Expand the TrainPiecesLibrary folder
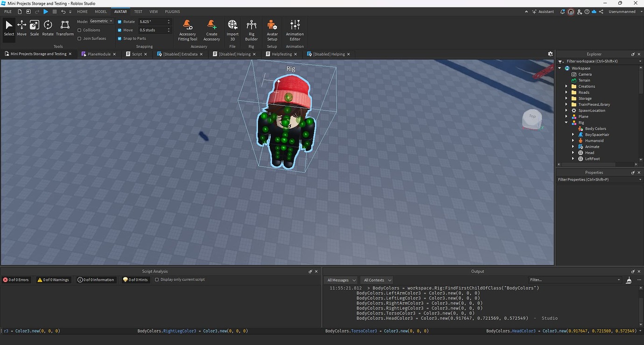Viewport: 644px width, 345px height. 567,104
